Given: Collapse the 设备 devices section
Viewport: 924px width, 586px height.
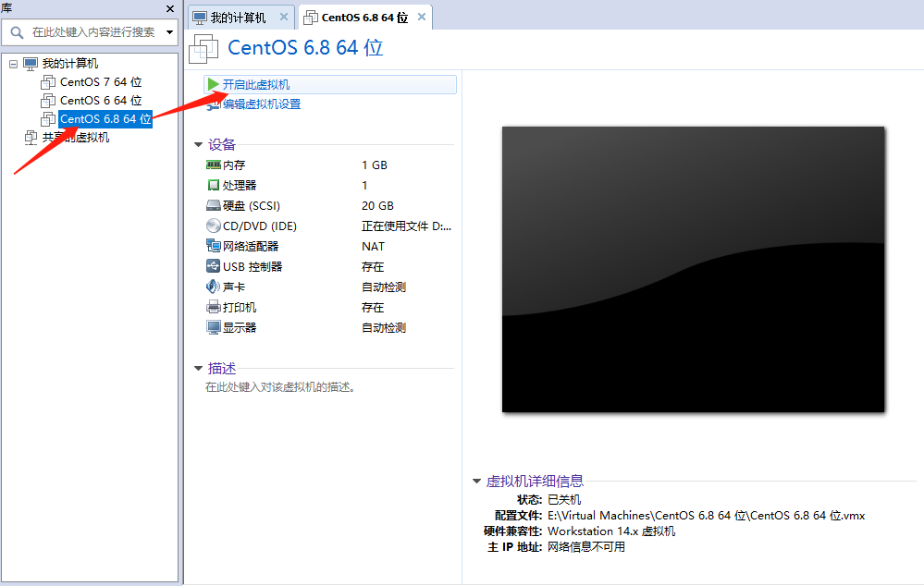Looking at the screenshot, I should (x=197, y=144).
